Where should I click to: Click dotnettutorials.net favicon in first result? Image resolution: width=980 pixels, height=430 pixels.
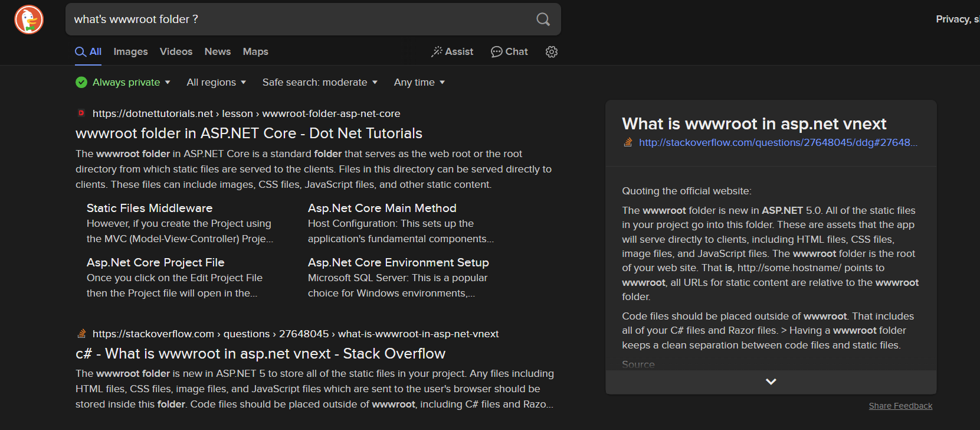pos(81,113)
